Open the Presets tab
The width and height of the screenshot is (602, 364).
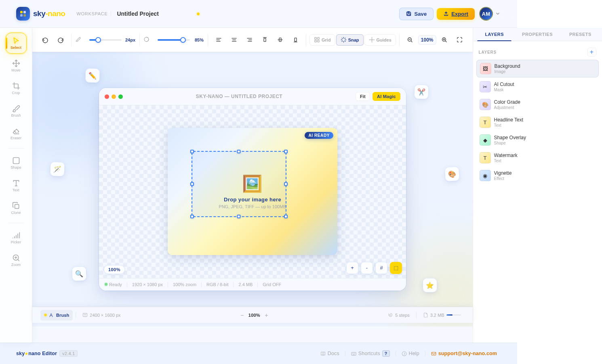(580, 34)
